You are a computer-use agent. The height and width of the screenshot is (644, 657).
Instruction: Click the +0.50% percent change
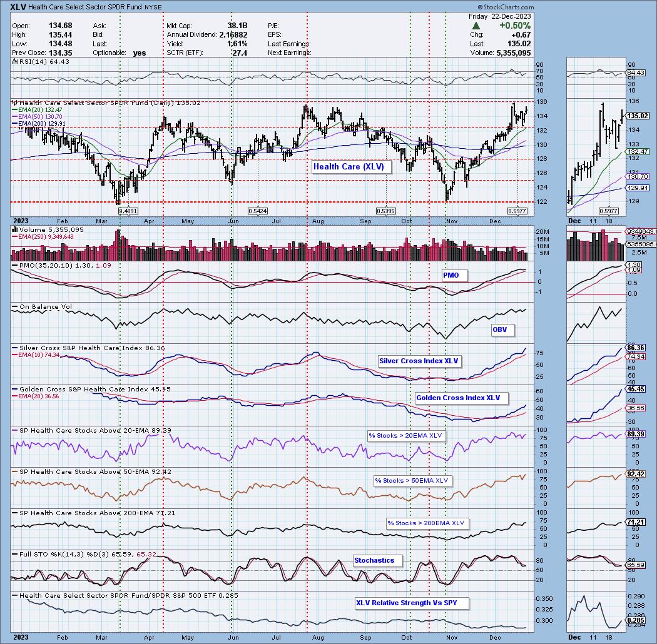point(515,26)
